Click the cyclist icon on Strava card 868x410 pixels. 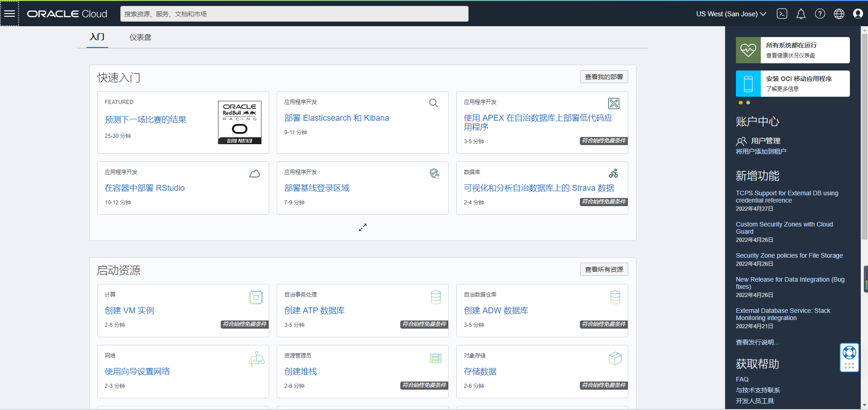(613, 173)
